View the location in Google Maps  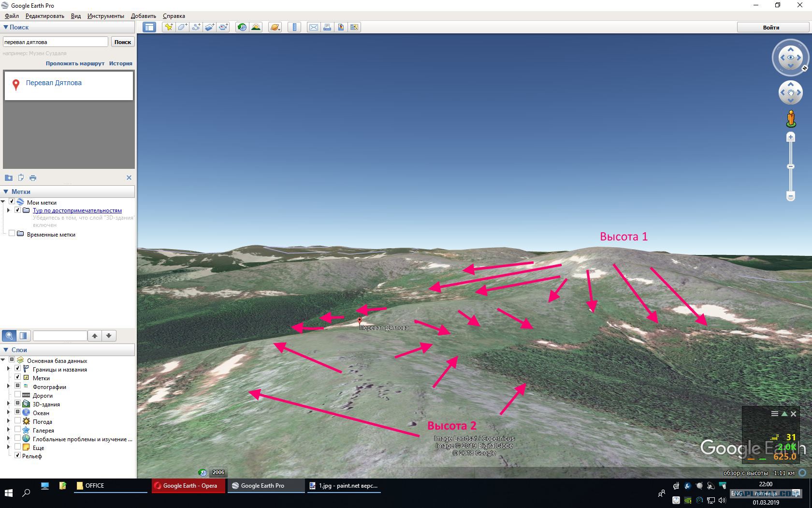tap(354, 27)
